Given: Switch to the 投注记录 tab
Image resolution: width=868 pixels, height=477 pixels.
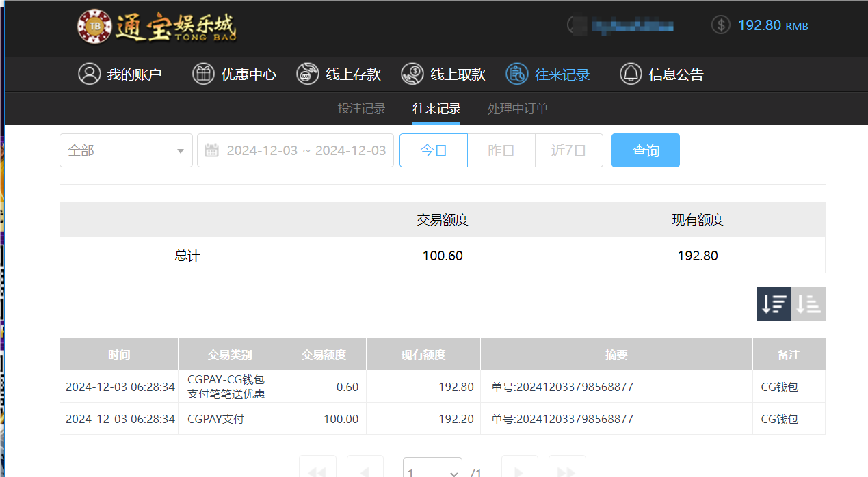Looking at the screenshot, I should [361, 108].
